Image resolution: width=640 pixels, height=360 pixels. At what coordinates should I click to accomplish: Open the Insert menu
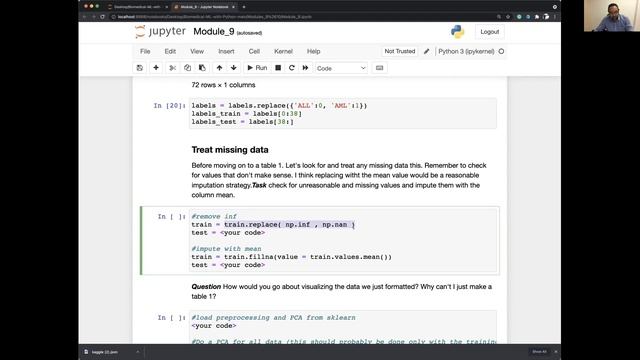point(226,51)
